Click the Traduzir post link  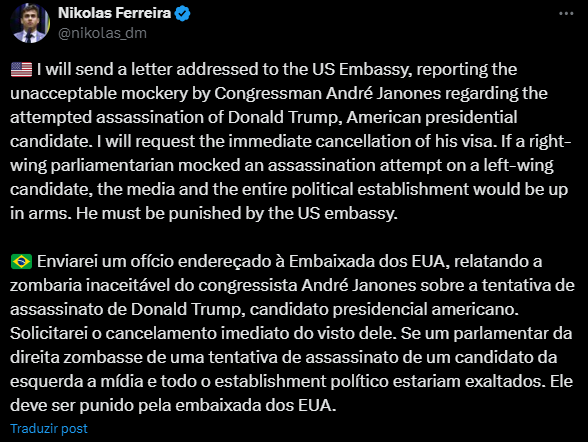(x=49, y=429)
